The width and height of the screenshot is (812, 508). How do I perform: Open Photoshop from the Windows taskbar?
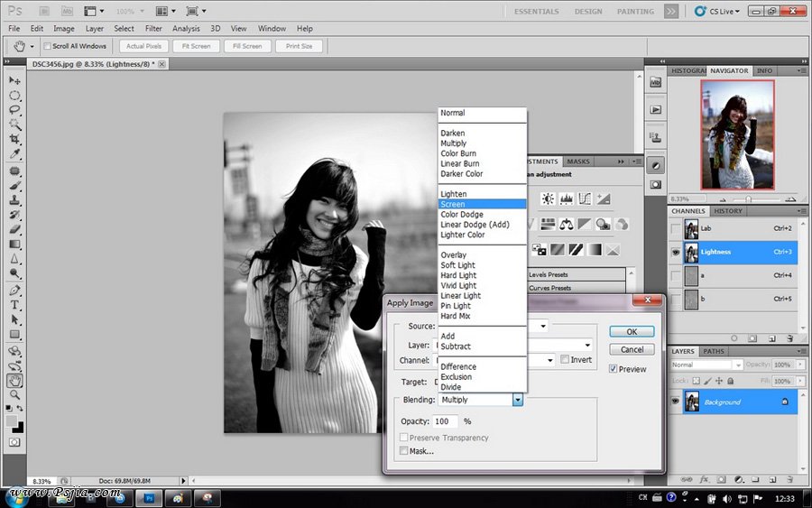(149, 497)
